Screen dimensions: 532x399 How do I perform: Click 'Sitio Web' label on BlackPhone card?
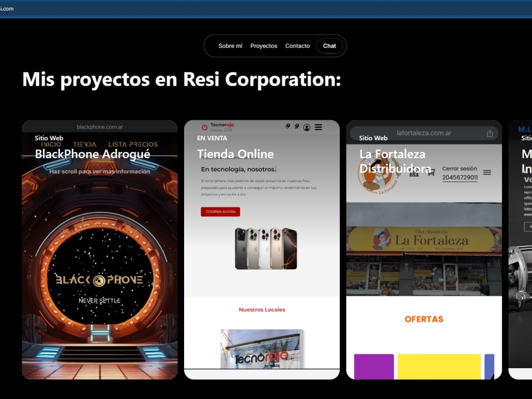(49, 138)
